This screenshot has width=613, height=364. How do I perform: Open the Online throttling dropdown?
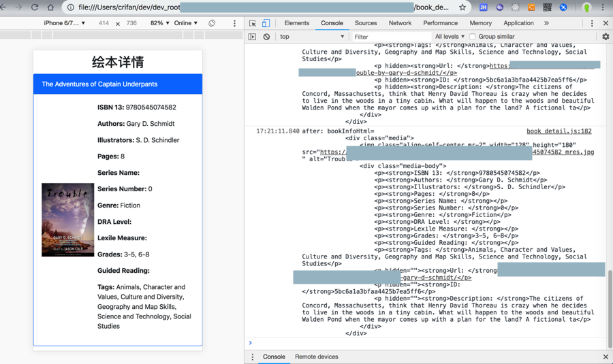[x=186, y=23]
